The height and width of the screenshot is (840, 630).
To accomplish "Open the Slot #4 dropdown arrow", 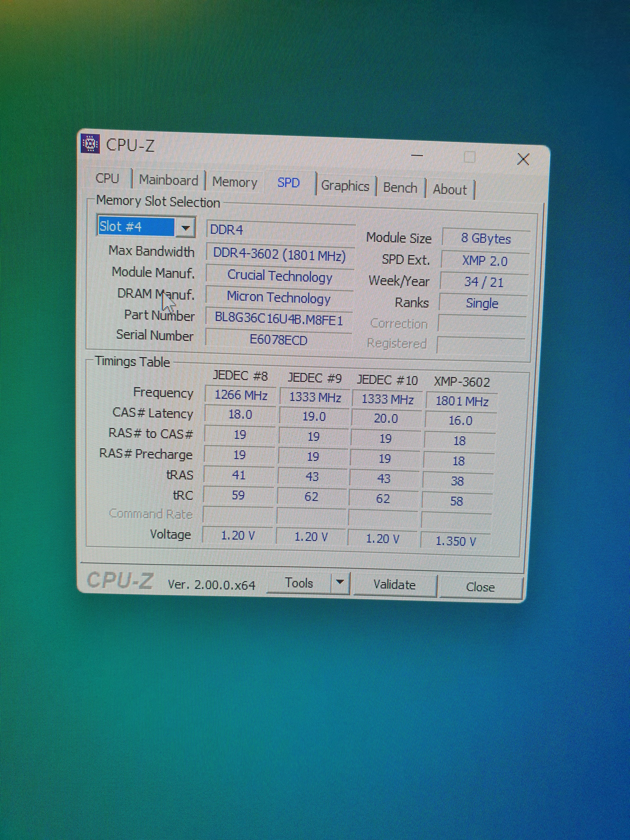I will click(185, 228).
